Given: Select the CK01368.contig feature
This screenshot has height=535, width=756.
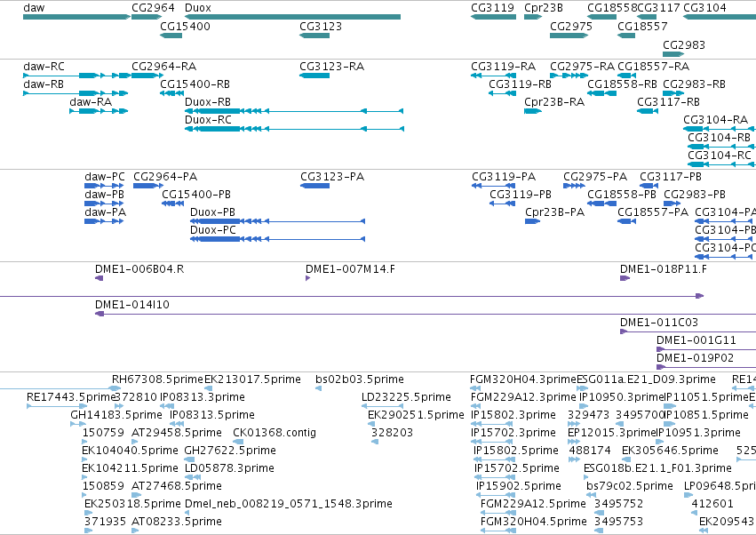Looking at the screenshot, I should (x=238, y=442).
